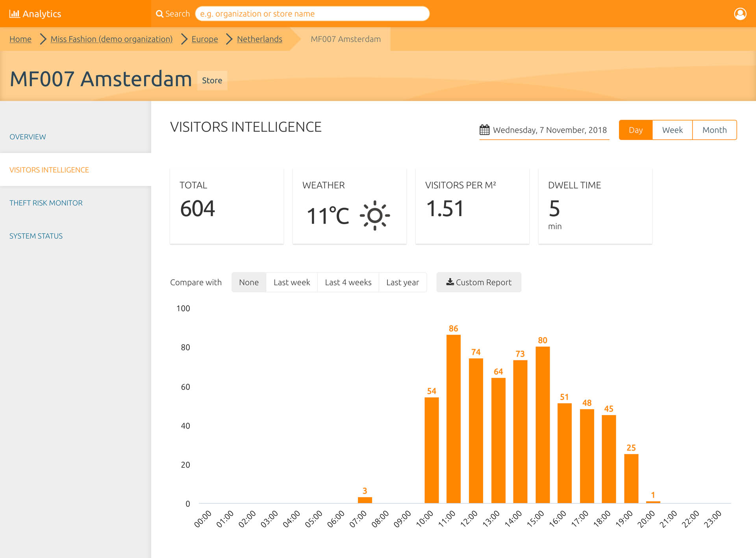The height and width of the screenshot is (558, 756).
Task: Select Day view toggle
Action: 636,130
